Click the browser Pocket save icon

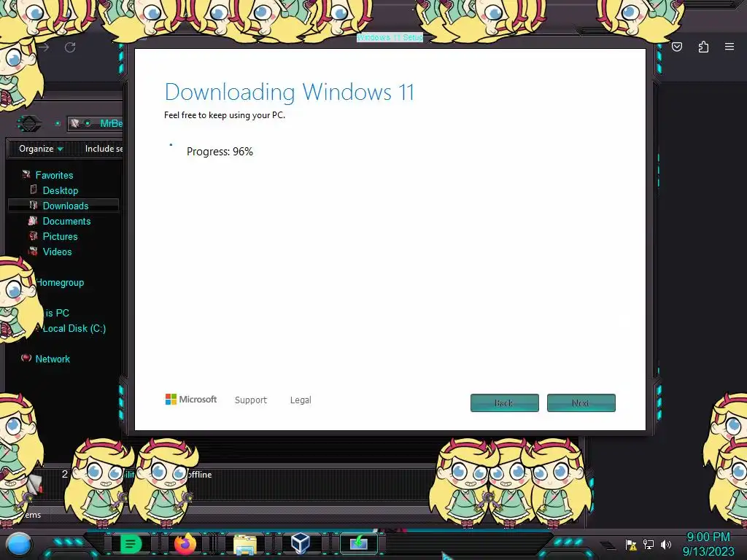(677, 47)
